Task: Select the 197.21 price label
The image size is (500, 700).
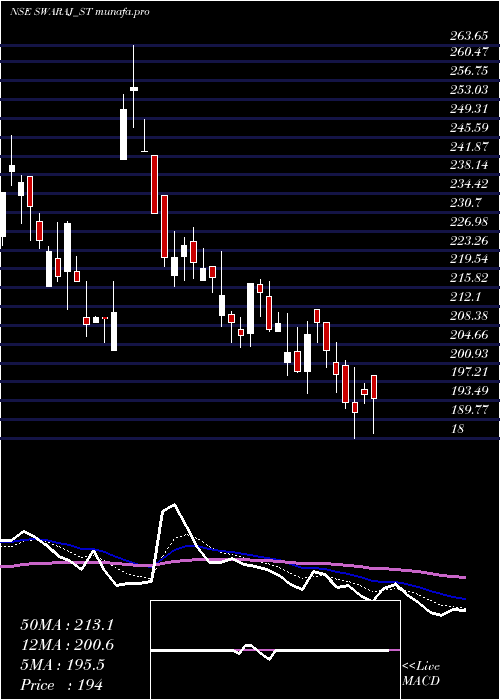Action: 469,372
